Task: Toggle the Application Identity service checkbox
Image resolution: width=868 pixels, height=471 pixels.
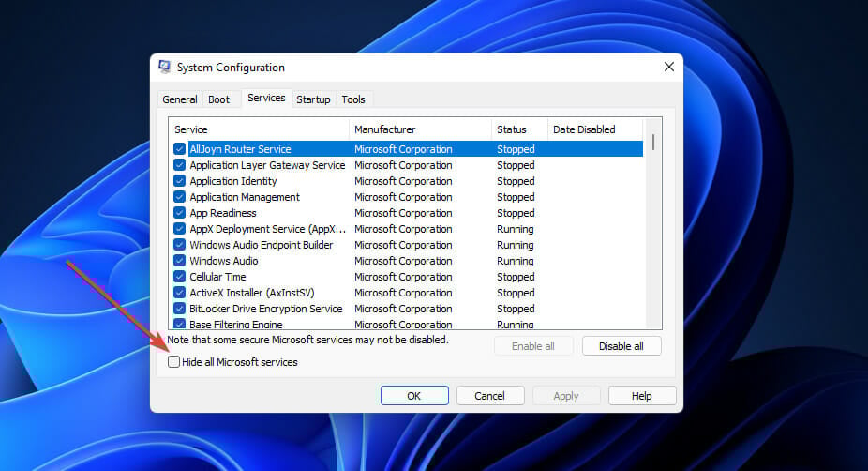Action: [179, 181]
